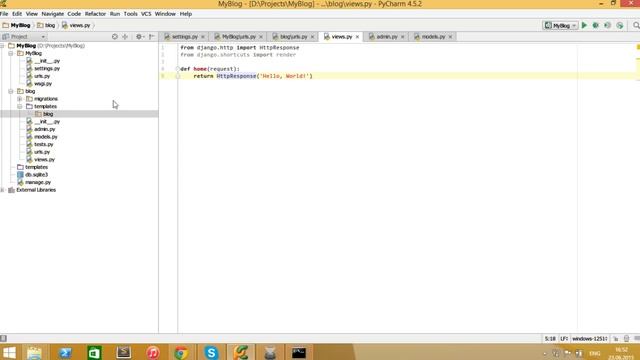
Task: Open Search Everywhere magnifier icon
Action: pos(636,25)
